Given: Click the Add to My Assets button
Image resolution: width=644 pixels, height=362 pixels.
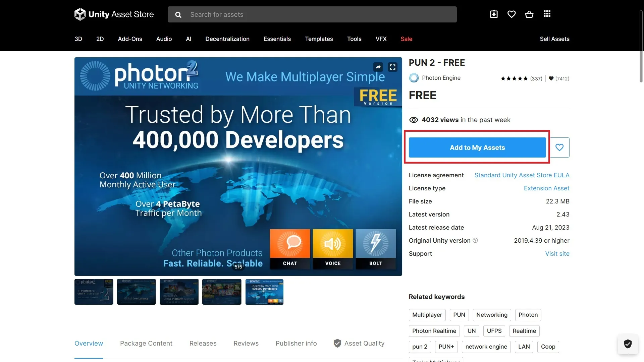Looking at the screenshot, I should (x=477, y=147).
